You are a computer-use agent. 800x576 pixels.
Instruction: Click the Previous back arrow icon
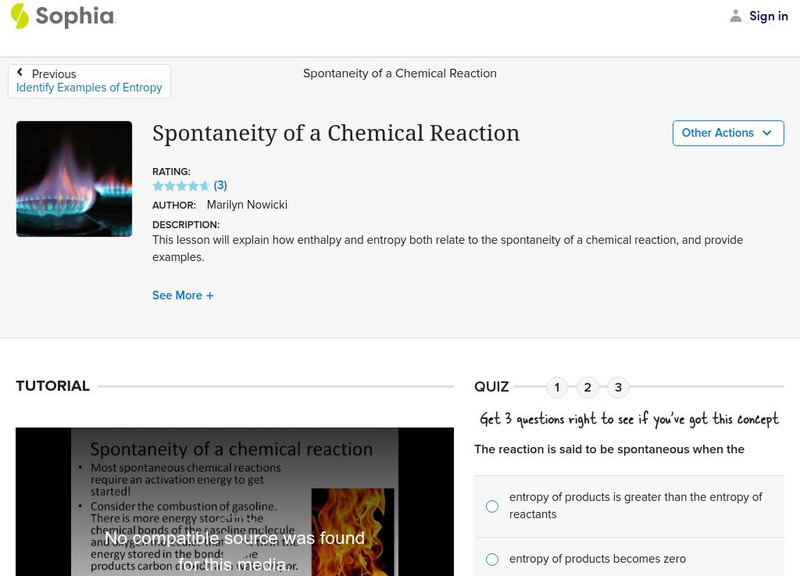pyautogui.click(x=20, y=74)
